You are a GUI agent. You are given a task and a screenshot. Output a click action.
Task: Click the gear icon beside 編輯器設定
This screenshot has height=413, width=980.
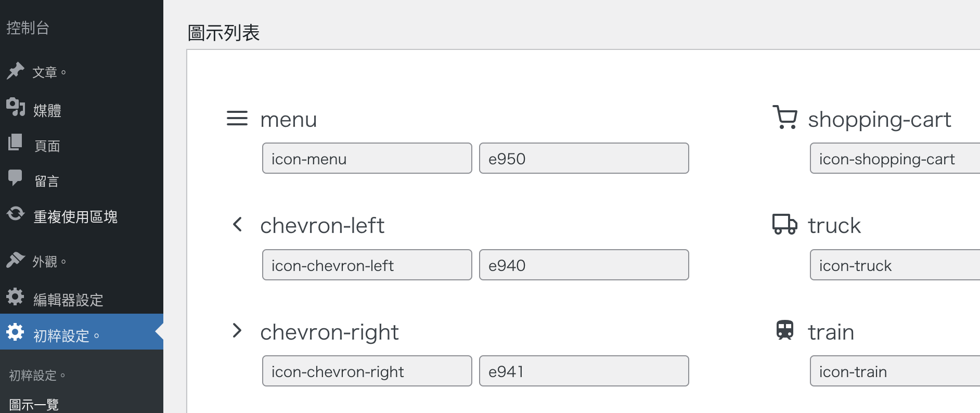coord(15,296)
